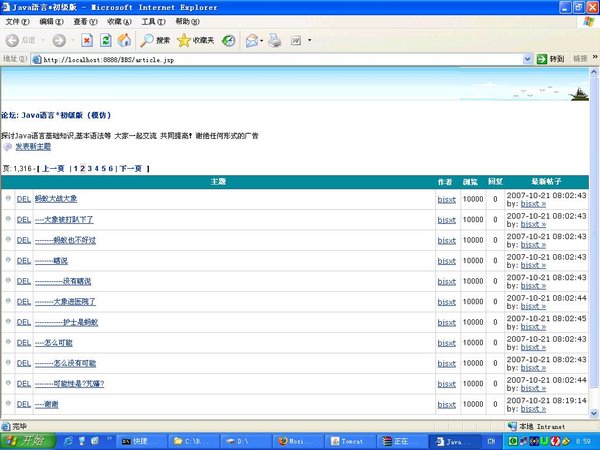Click DEL link for 蚂蚁大战大象 post
Screen dimensions: 600x450
pos(23,199)
